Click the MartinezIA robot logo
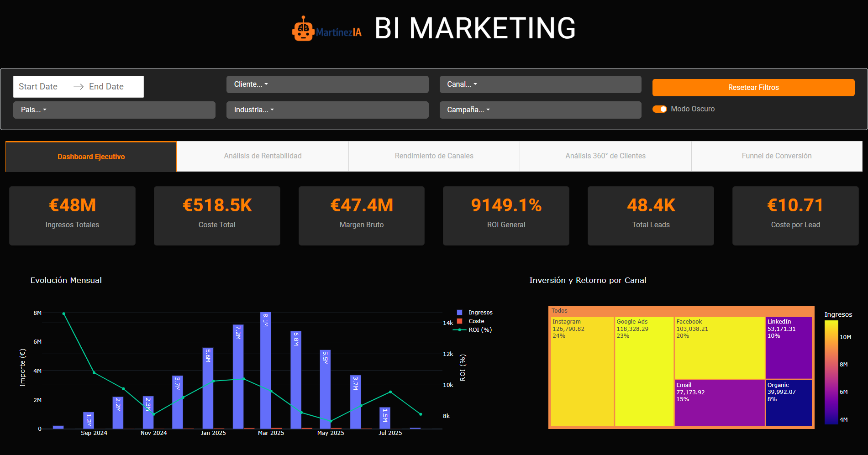 [303, 29]
